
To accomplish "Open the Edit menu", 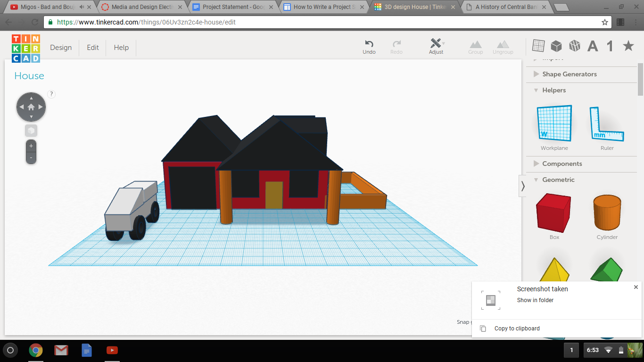I will tap(93, 48).
